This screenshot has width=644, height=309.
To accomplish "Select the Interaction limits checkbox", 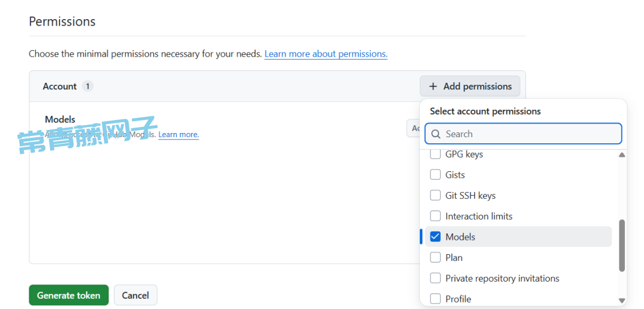I will (435, 216).
